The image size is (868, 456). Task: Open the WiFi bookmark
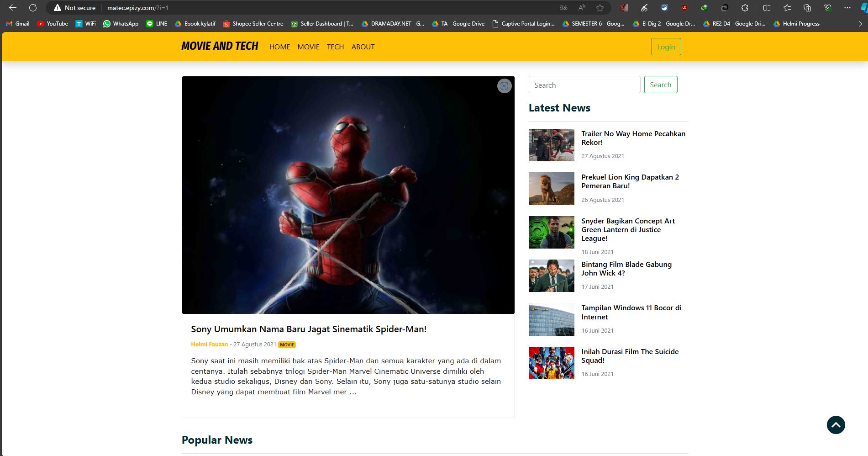click(x=86, y=24)
